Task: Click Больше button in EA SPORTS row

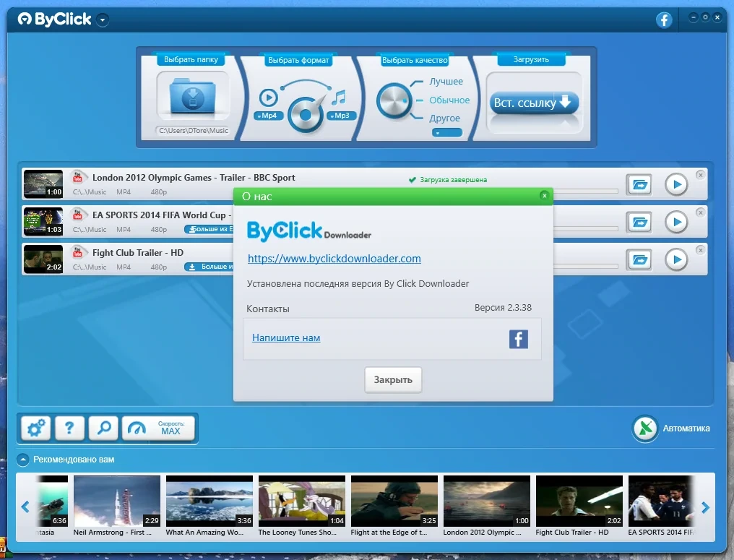Action: pyautogui.click(x=209, y=229)
